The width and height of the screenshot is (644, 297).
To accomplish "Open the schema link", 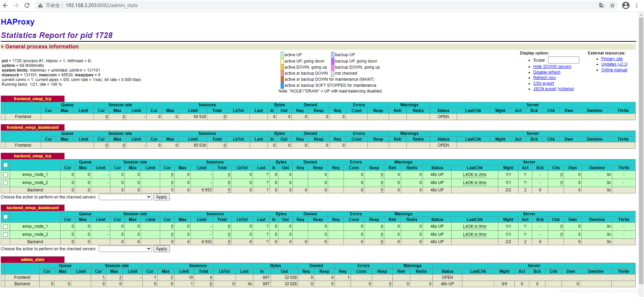I will click(x=566, y=89).
